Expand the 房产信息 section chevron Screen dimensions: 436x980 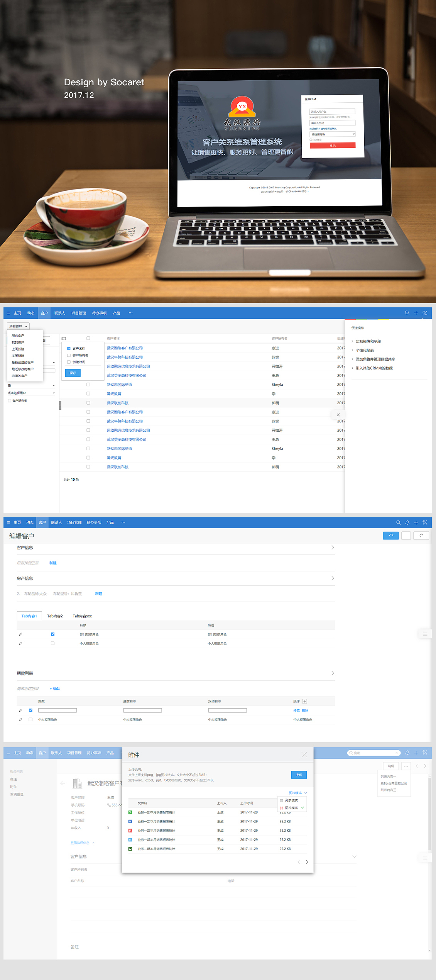point(333,578)
